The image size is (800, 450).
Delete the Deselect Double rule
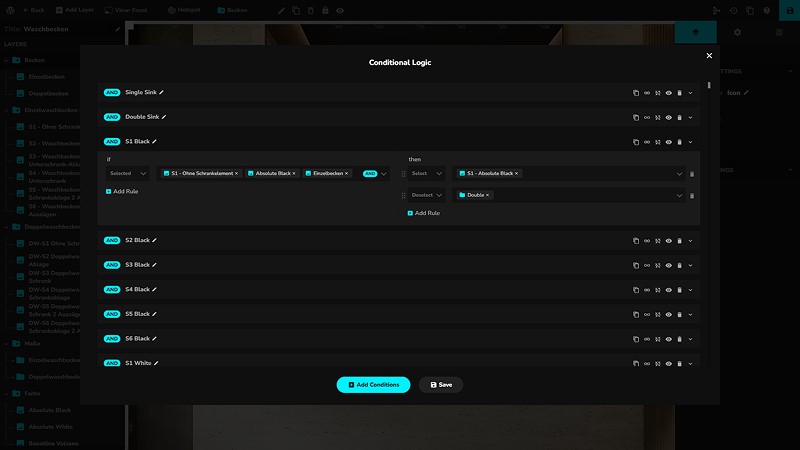pyautogui.click(x=691, y=195)
